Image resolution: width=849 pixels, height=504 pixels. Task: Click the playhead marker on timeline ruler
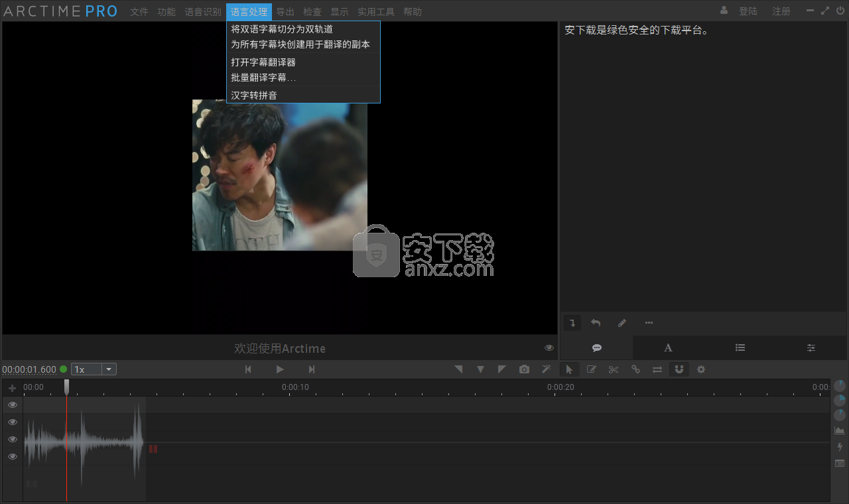tap(66, 387)
